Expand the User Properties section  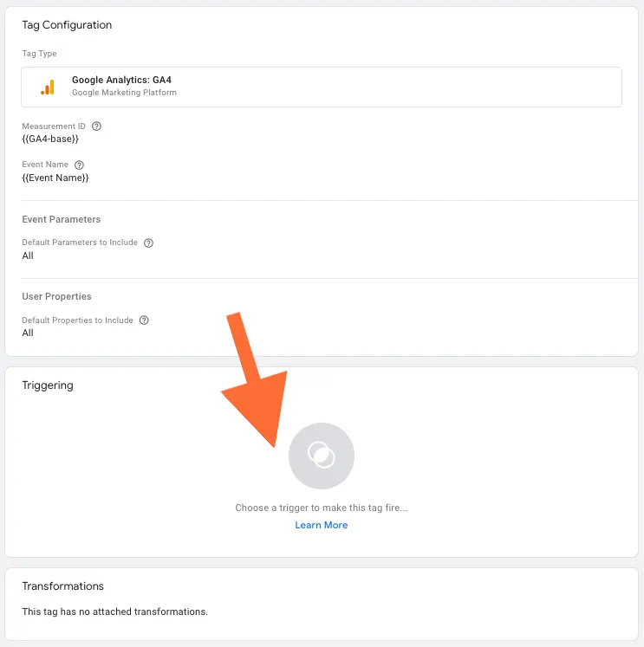56,297
